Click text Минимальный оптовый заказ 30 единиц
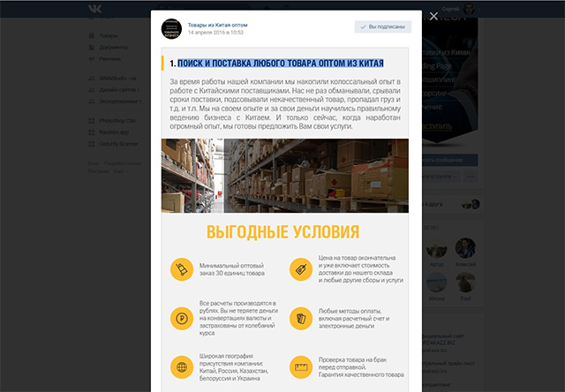The width and height of the screenshot is (565, 392). point(232,269)
